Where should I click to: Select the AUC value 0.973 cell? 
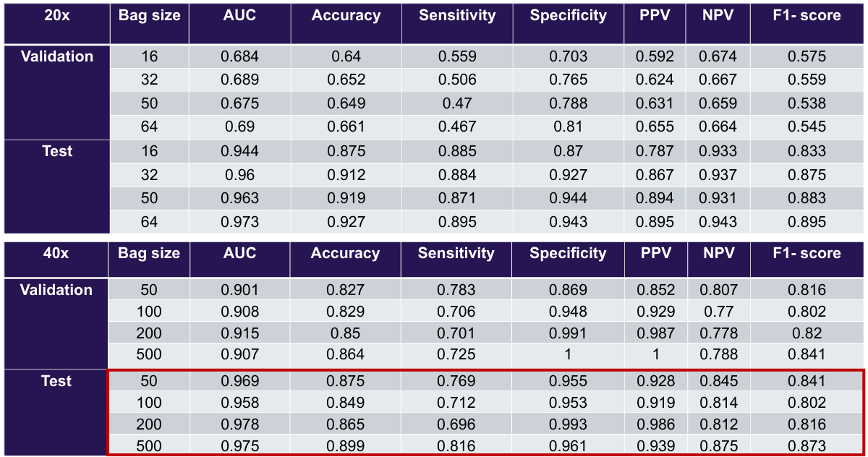239,222
